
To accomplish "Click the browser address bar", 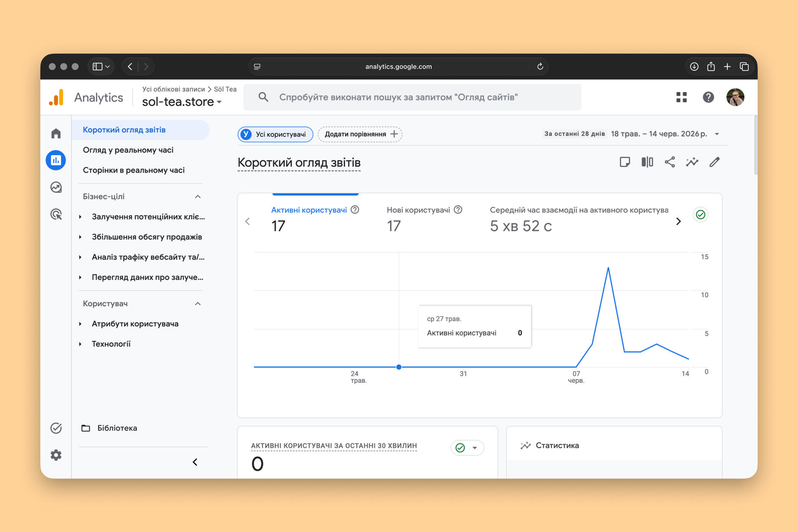I will coord(398,66).
